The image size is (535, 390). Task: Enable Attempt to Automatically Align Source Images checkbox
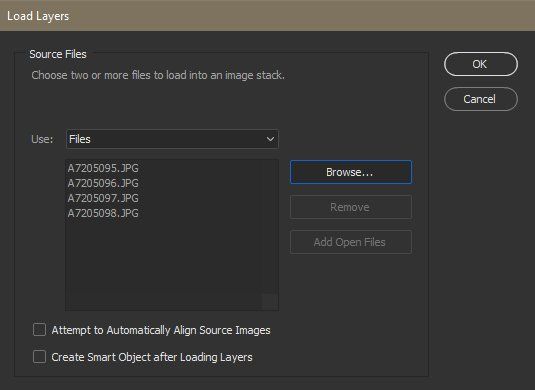click(39, 330)
